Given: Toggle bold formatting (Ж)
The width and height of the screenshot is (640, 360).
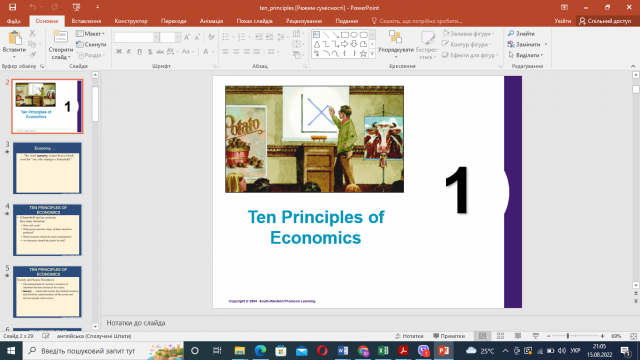Looking at the screenshot, I should [119, 51].
